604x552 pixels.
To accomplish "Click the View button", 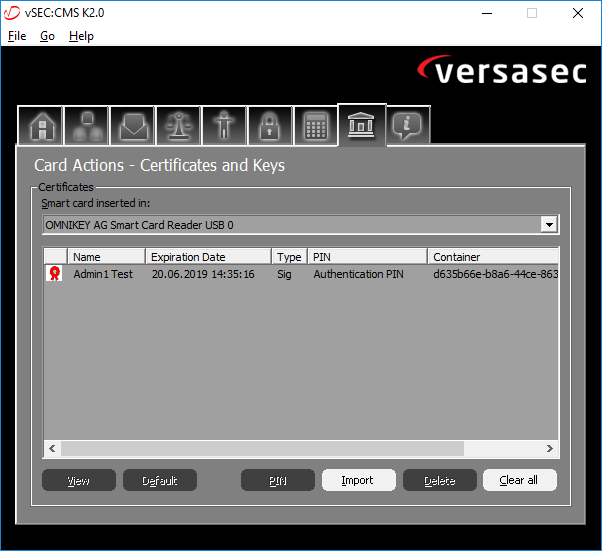I will pos(79,481).
